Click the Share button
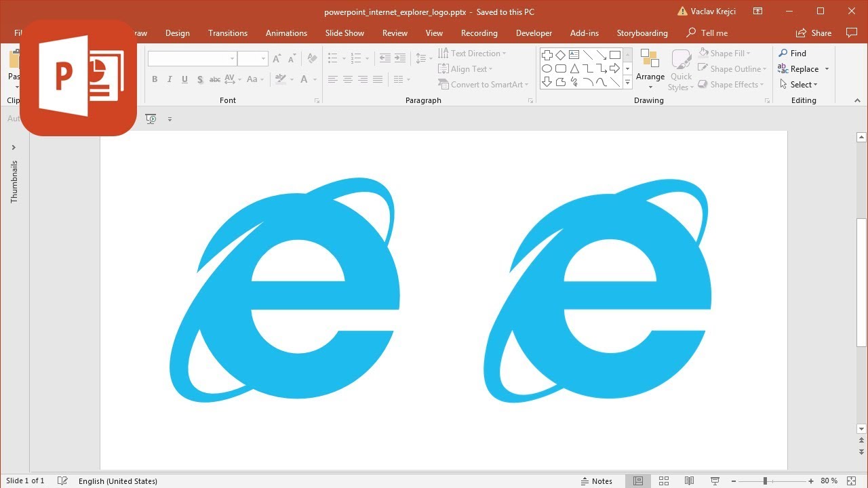The width and height of the screenshot is (868, 488). (x=814, y=33)
